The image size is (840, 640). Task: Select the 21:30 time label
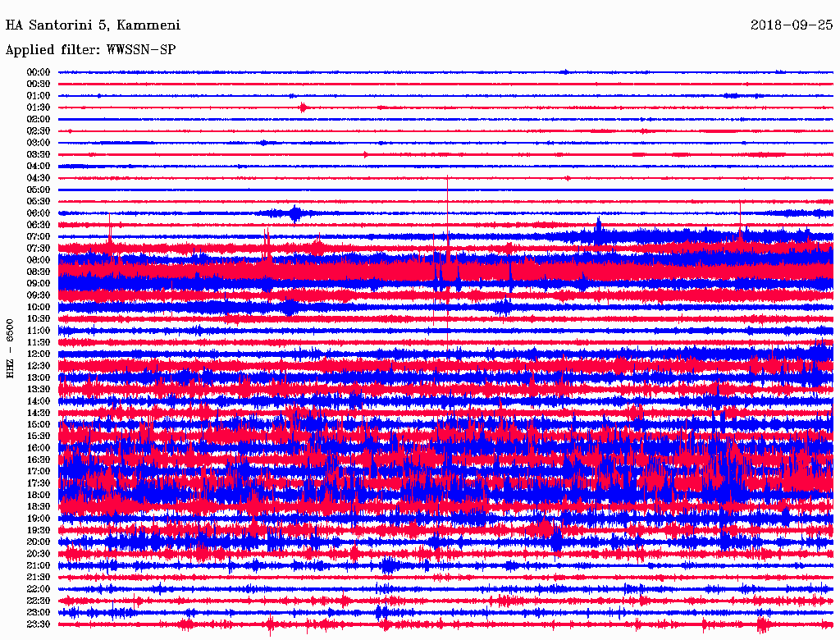[39, 578]
